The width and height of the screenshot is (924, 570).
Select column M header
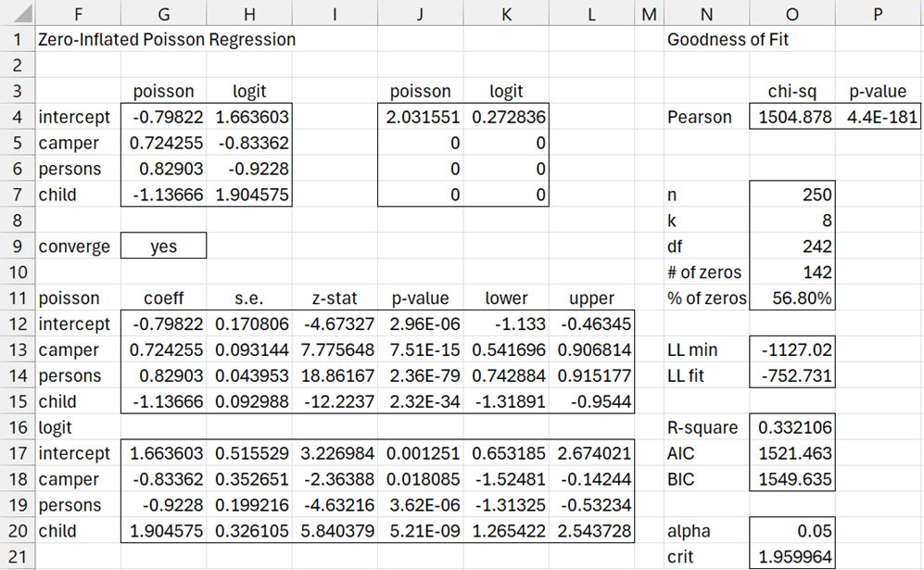click(648, 12)
